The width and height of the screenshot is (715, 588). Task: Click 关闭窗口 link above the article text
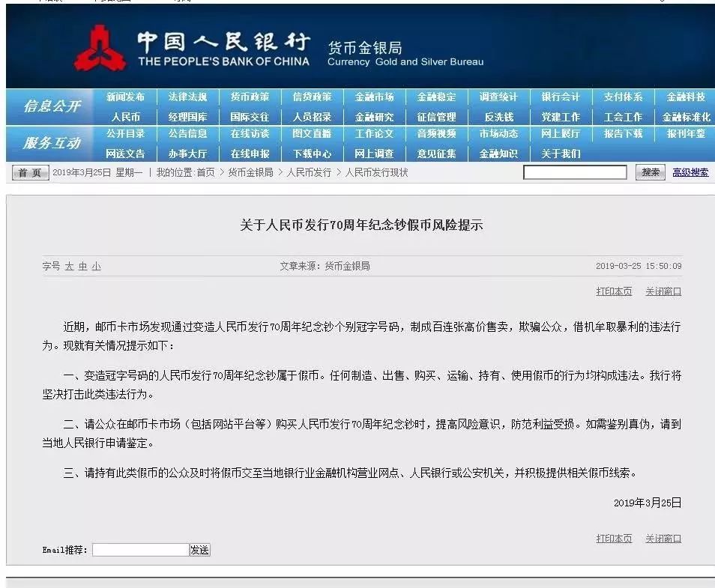point(663,291)
